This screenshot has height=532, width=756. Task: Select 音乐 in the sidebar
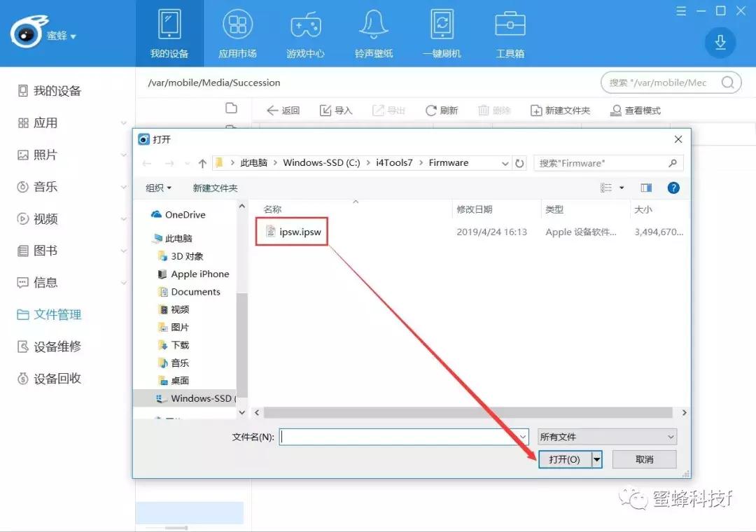click(x=38, y=187)
